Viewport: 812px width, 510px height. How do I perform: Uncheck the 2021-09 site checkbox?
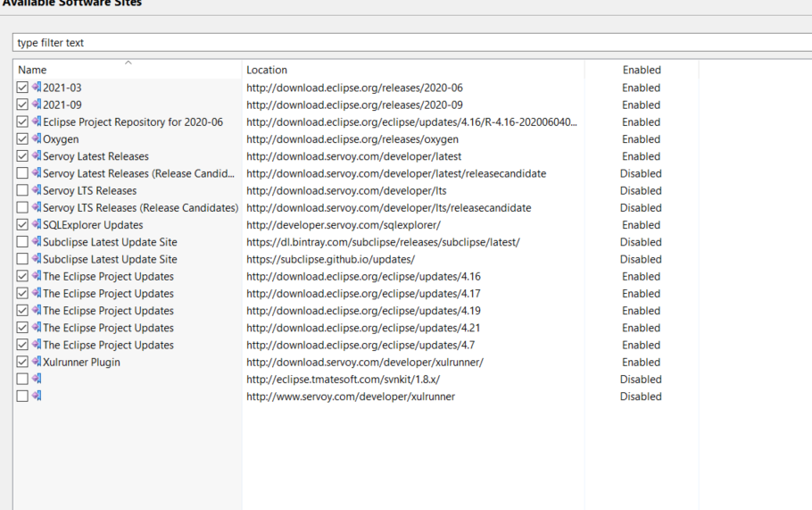[x=22, y=105]
